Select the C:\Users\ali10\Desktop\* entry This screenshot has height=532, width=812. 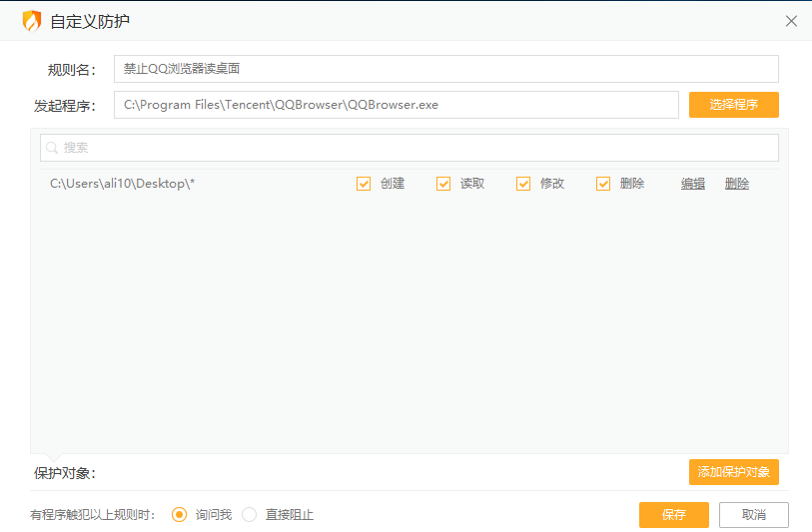point(122,184)
